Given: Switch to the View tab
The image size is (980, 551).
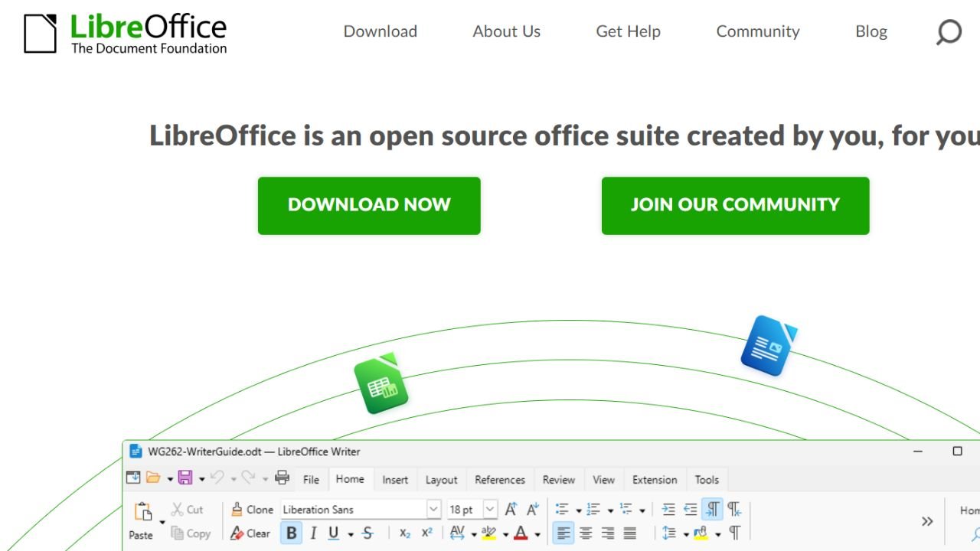Looking at the screenshot, I should pyautogui.click(x=603, y=480).
